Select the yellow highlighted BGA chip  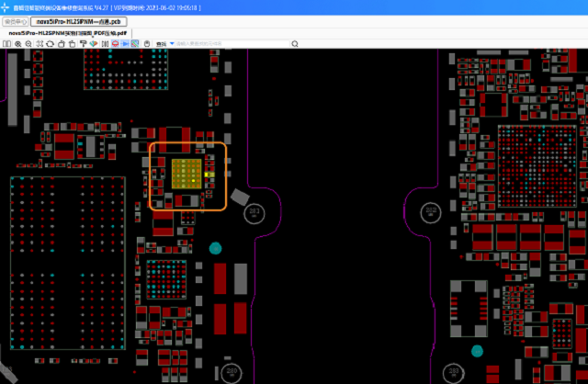[x=186, y=173]
